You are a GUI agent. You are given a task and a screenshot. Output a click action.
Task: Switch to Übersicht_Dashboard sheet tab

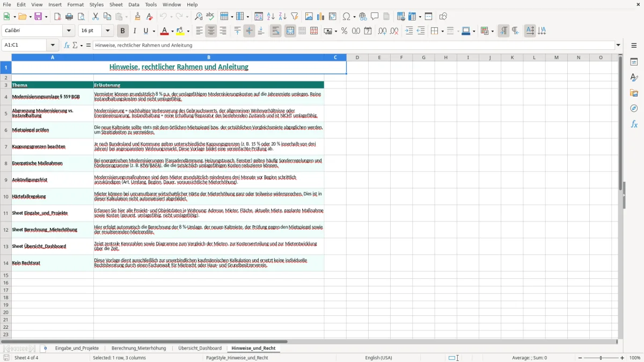(200, 348)
